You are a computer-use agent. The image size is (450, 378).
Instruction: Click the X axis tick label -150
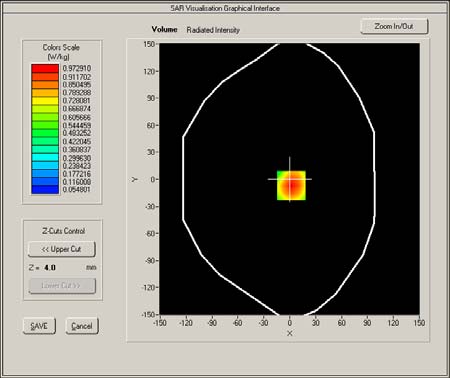[160, 323]
